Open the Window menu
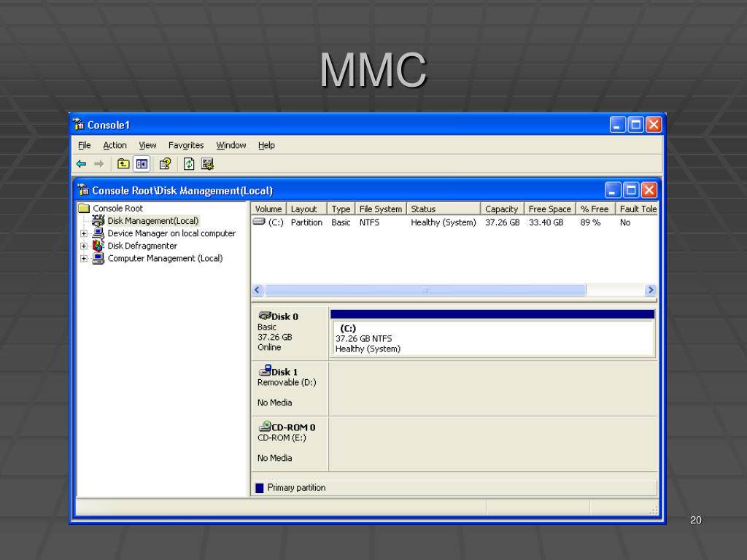 click(231, 145)
